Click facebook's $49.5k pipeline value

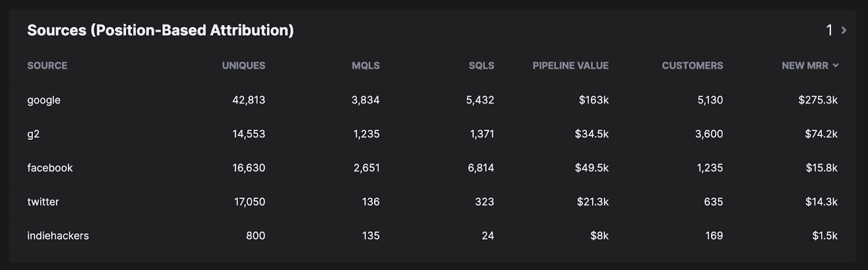pos(591,168)
